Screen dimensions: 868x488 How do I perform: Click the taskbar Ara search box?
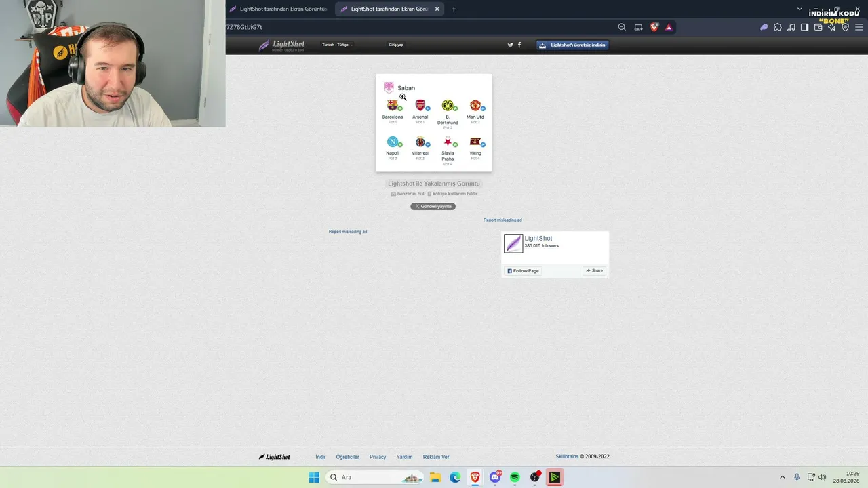click(x=376, y=477)
